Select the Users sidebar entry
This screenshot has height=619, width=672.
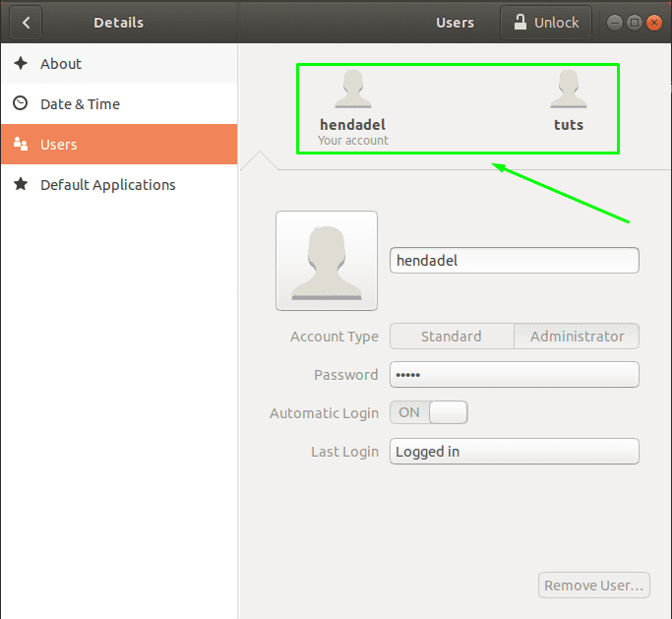click(119, 145)
